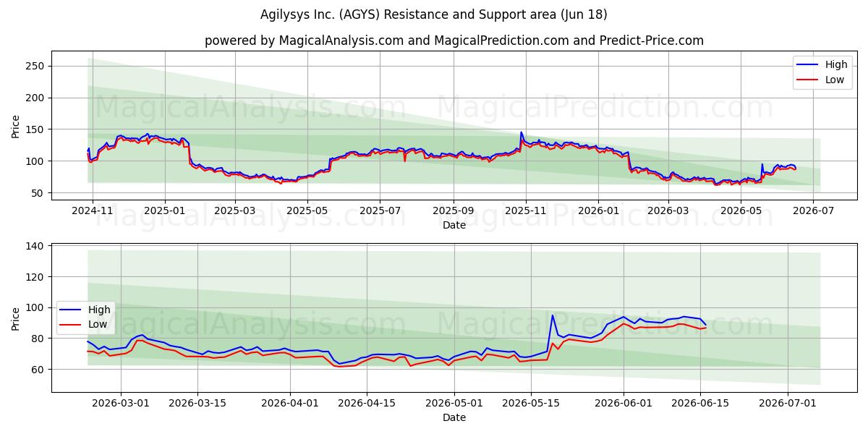Click 'High' in the upper chart legend
The height and width of the screenshot is (434, 868).
[x=836, y=64]
